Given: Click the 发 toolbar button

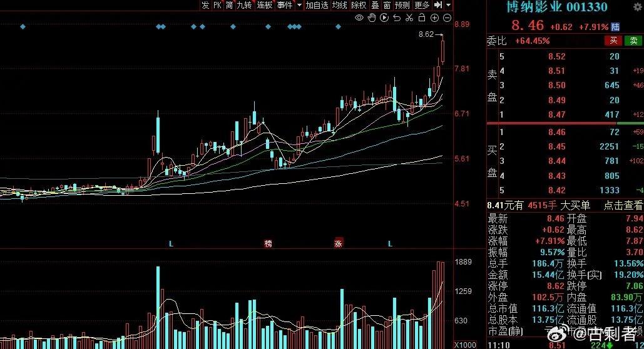Looking at the screenshot, I should coord(205,5).
